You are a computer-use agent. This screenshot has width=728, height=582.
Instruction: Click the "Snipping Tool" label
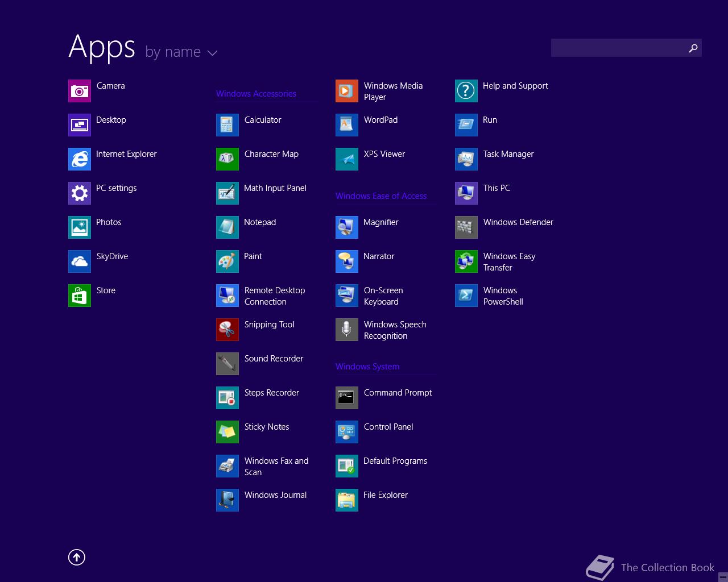point(269,325)
